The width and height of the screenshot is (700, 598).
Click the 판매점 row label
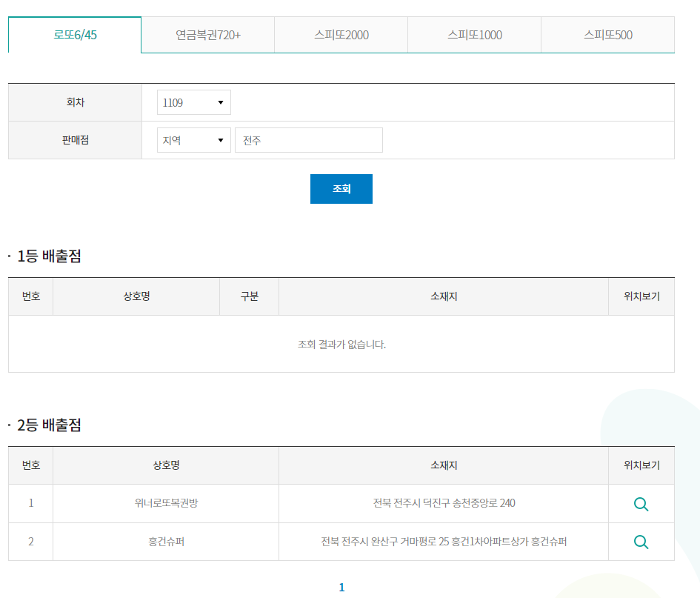tap(75, 140)
